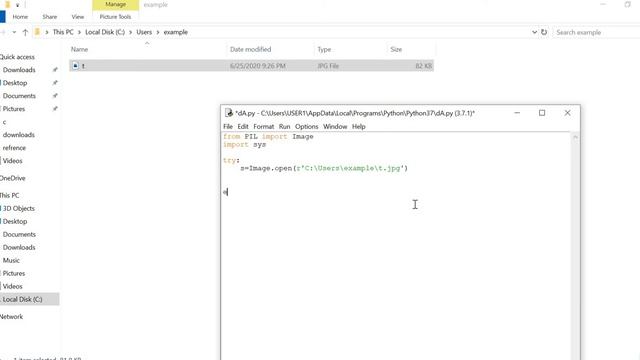Click the JPG File type cell
The width and height of the screenshot is (640, 360).
coord(328,66)
